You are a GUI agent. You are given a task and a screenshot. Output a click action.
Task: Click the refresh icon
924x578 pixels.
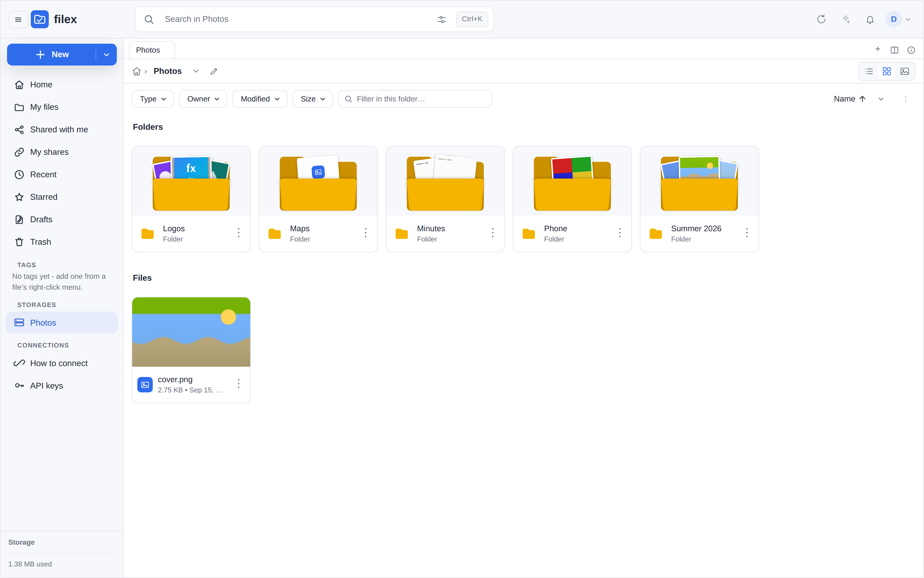821,20
